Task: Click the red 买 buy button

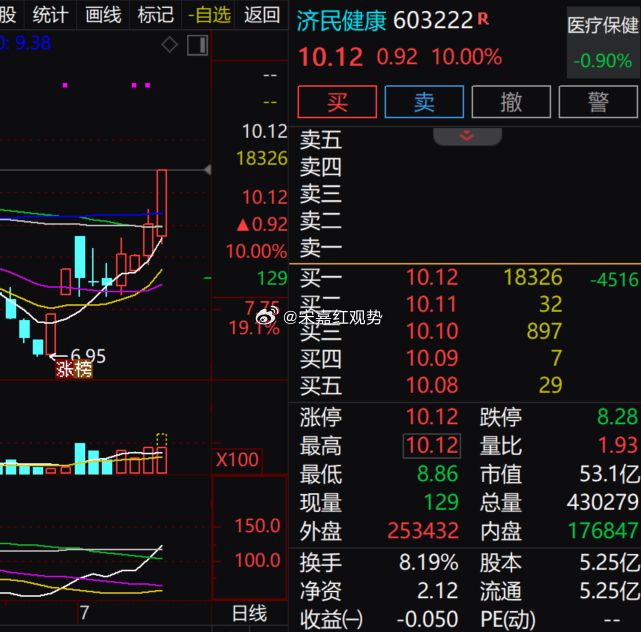Action: (x=337, y=102)
